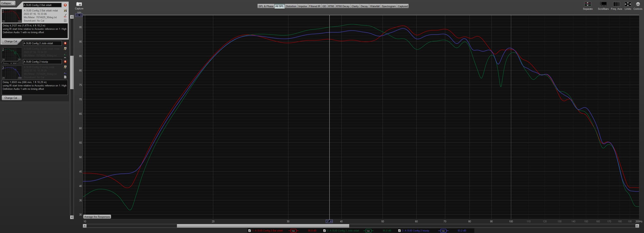The image size is (644, 233).
Task: Open the Captured tab
Action: click(403, 6)
